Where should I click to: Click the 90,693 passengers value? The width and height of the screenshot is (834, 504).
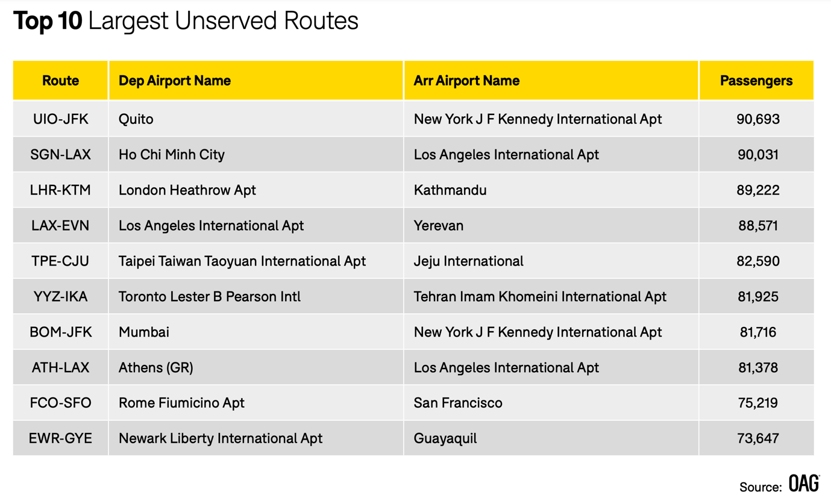757,119
